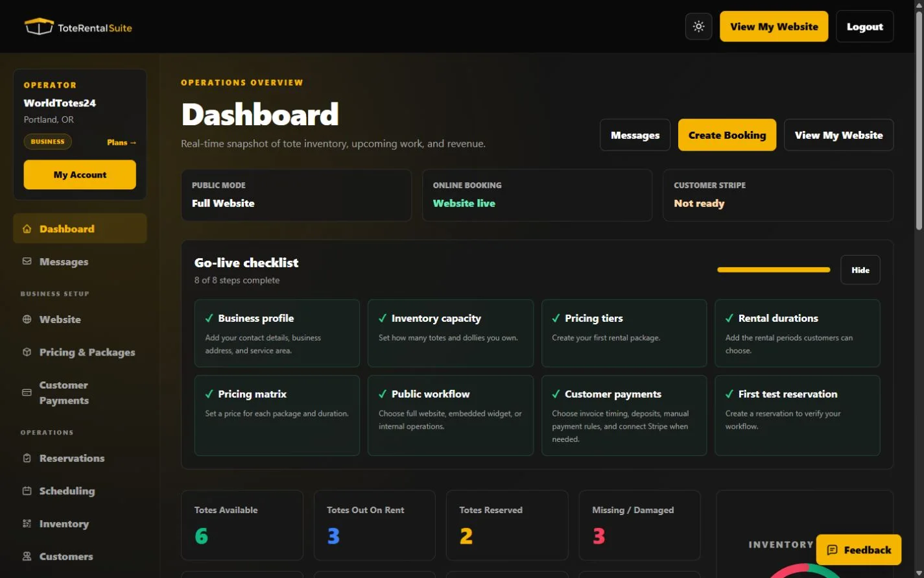The height and width of the screenshot is (578, 924).
Task: Click the Public Mode Full Website card
Action: pos(296,195)
